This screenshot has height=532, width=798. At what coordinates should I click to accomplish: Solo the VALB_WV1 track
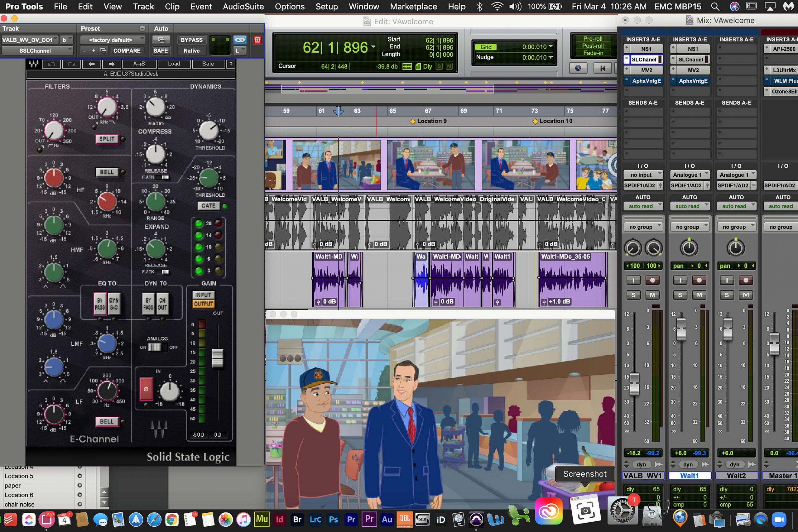pos(633,295)
